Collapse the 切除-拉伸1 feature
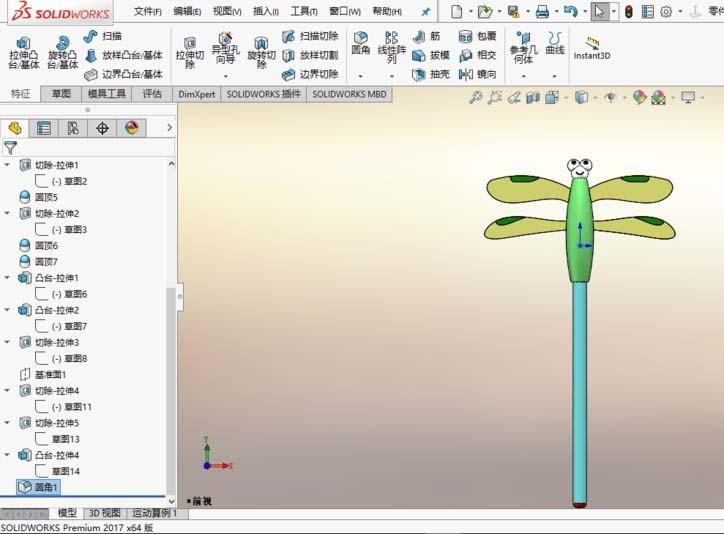The width and height of the screenshot is (724, 534). (7, 165)
